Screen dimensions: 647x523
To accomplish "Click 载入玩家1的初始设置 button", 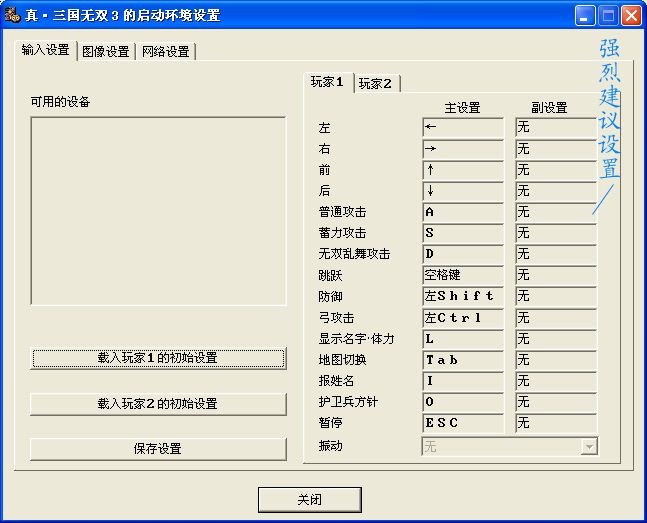I will pos(158,358).
